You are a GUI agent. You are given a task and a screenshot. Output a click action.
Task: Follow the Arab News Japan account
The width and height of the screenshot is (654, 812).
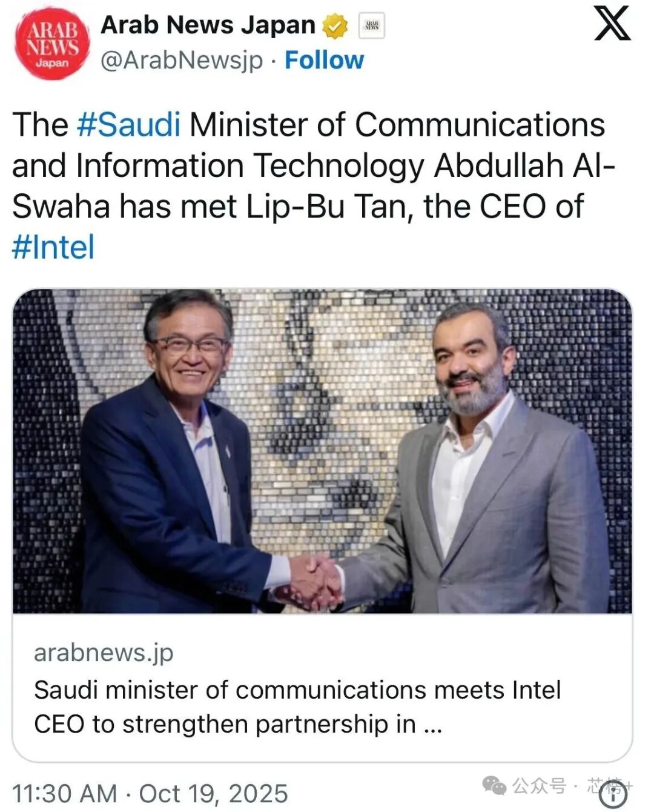[324, 60]
